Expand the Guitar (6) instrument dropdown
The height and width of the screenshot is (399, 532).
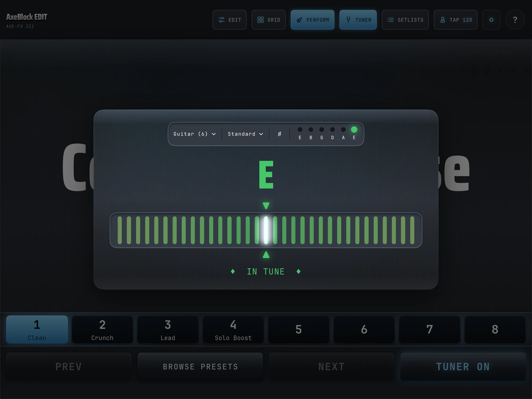click(195, 134)
